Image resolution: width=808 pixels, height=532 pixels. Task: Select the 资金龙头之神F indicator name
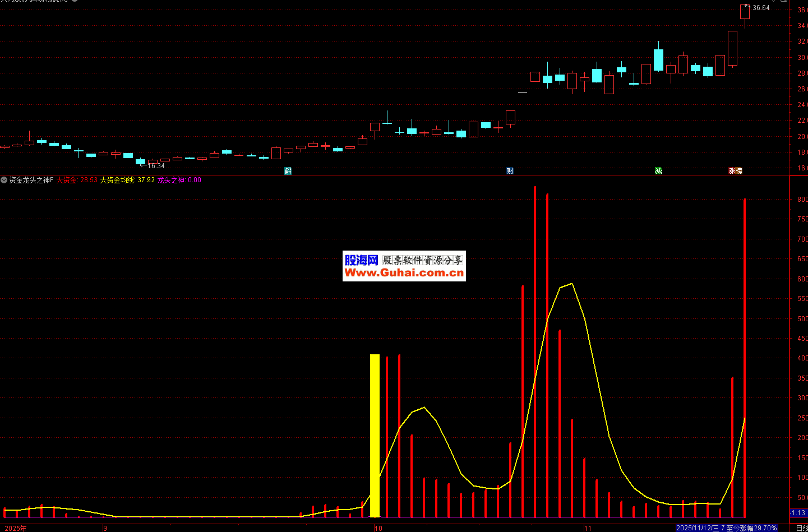[x=31, y=180]
